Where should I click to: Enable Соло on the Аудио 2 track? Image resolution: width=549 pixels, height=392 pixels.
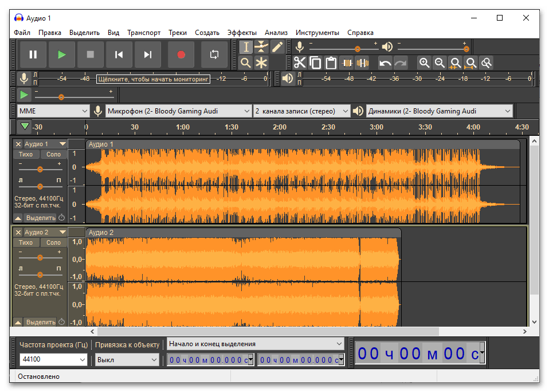(53, 242)
